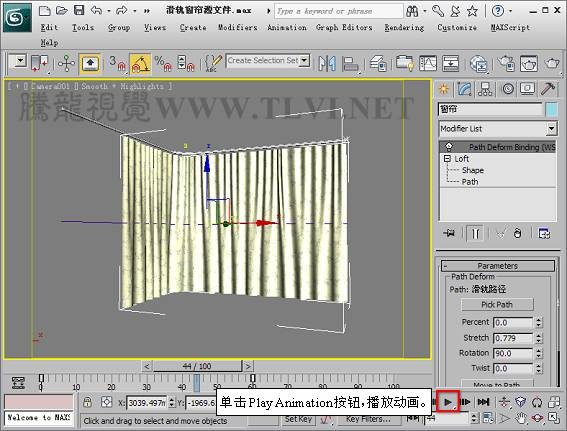Collapse the Parameters rollout
Image resolution: width=567 pixels, height=431 pixels.
click(498, 266)
